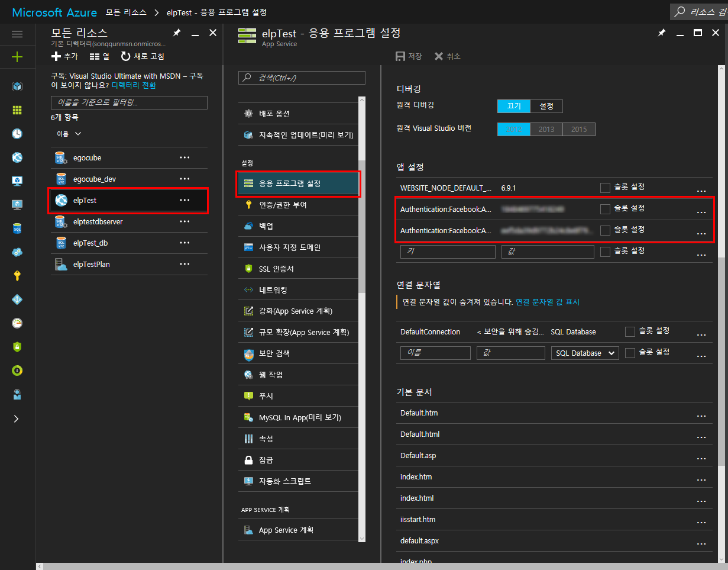Check slot setting for WEBSITE_NODE_DEFAULT row
728x570 pixels.
pos(605,188)
